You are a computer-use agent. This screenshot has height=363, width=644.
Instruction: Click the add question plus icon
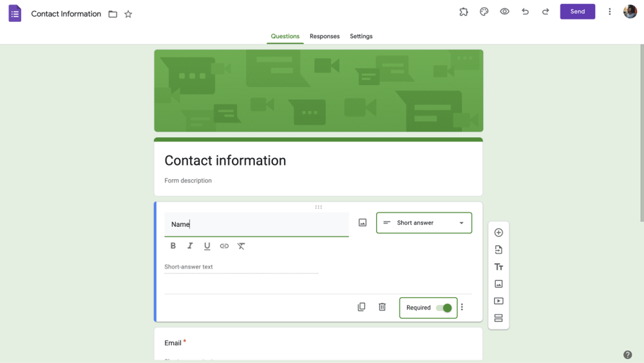pyautogui.click(x=498, y=233)
